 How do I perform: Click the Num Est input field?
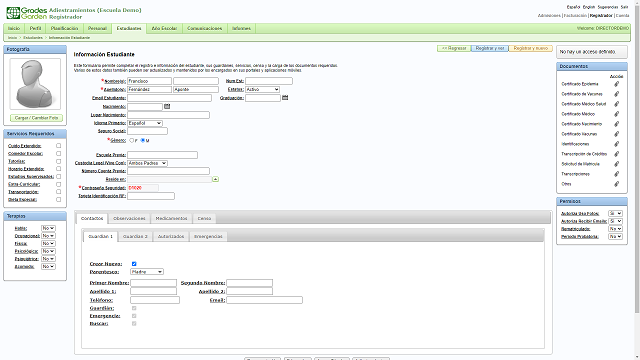pyautogui.click(x=269, y=81)
